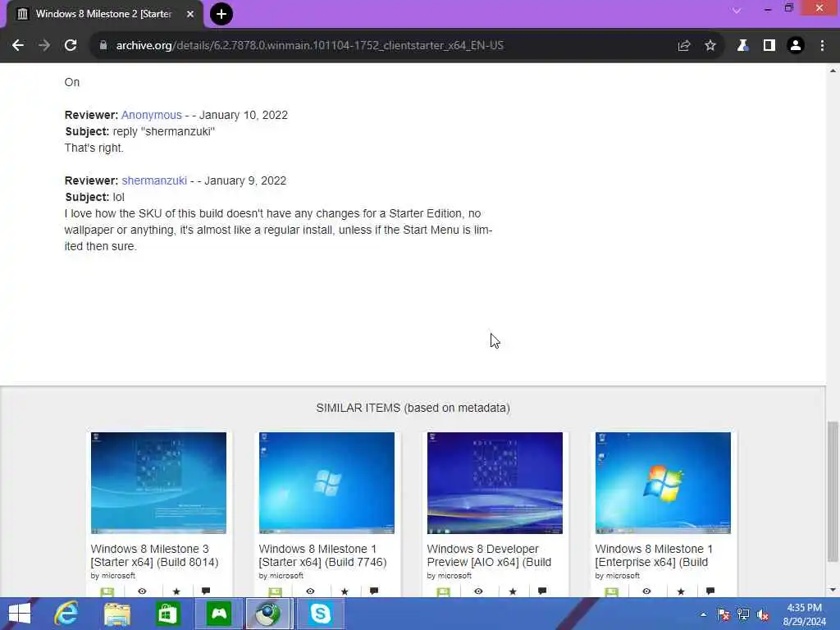
Task: Share this page using the share icon
Action: coord(683,46)
